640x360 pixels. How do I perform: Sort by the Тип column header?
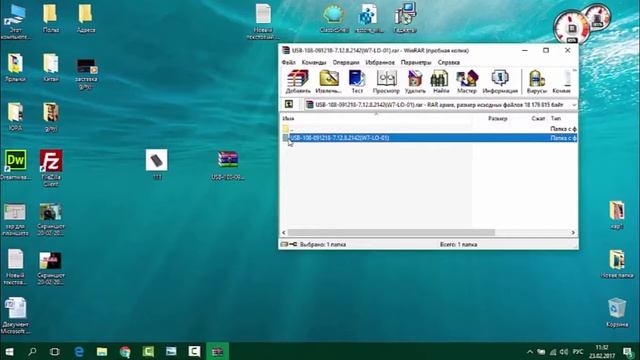[556, 118]
